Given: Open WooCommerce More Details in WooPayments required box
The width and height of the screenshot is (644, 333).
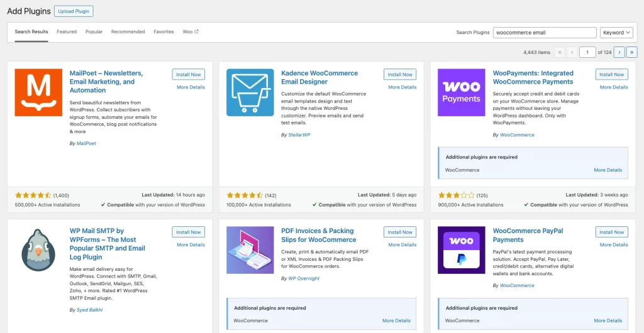Looking at the screenshot, I should click(608, 170).
